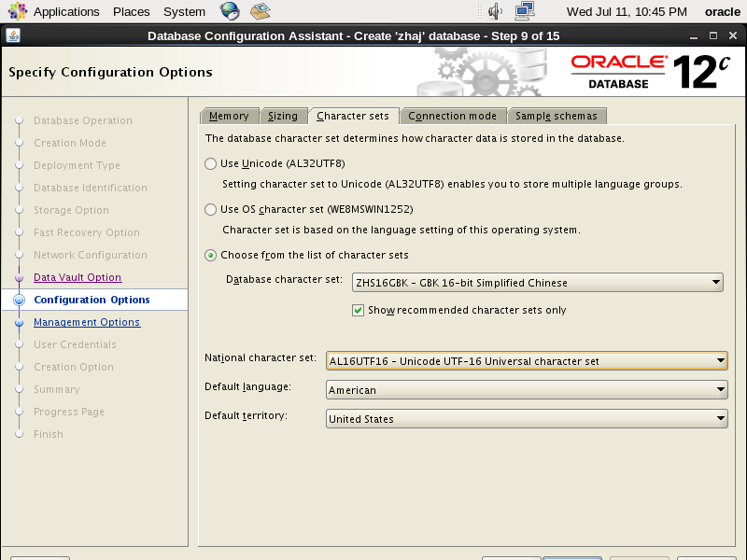Click the Configuration Options step bullet icon
747x560 pixels.
coord(19,300)
